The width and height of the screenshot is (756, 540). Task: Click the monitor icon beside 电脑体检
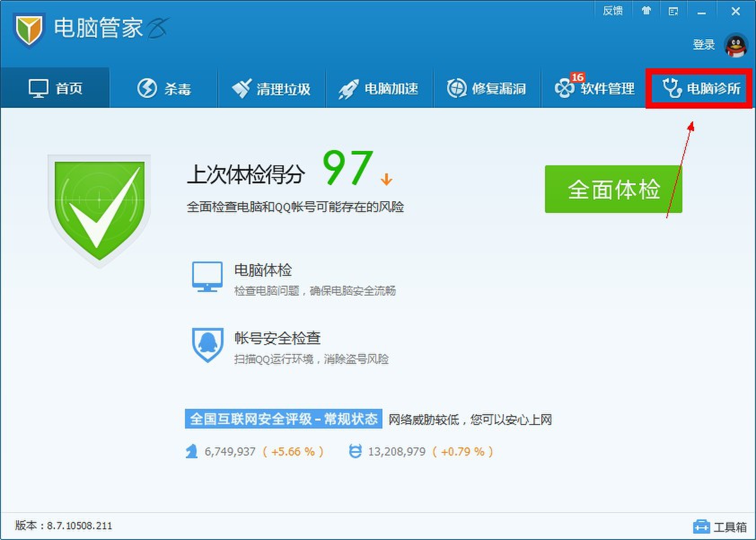click(207, 277)
